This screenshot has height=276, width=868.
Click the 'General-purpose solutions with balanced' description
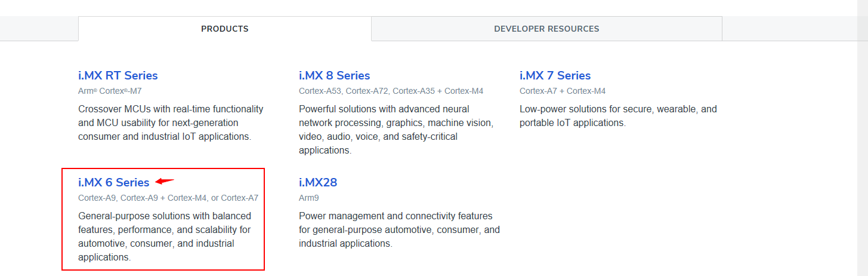[165, 237]
